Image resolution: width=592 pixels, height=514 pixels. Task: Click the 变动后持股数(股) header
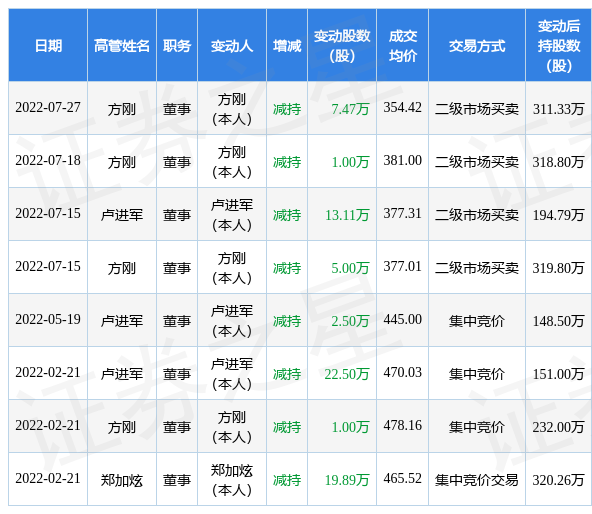point(558,46)
